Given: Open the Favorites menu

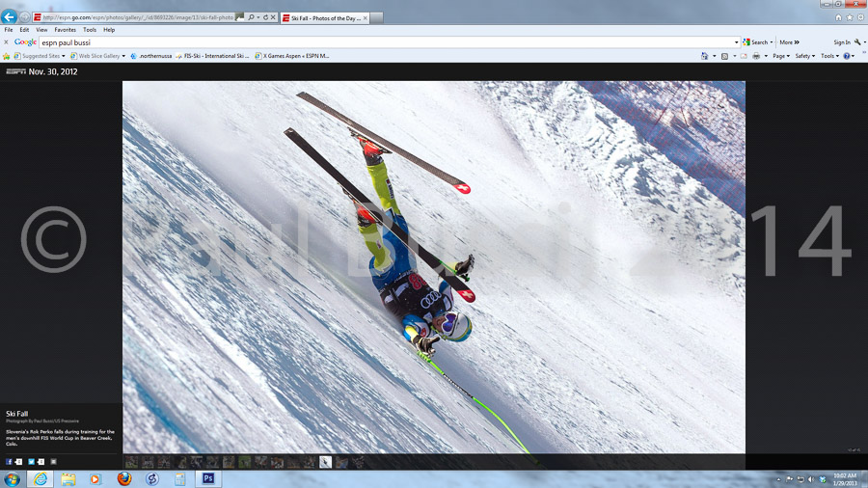Looking at the screenshot, I should tap(65, 30).
